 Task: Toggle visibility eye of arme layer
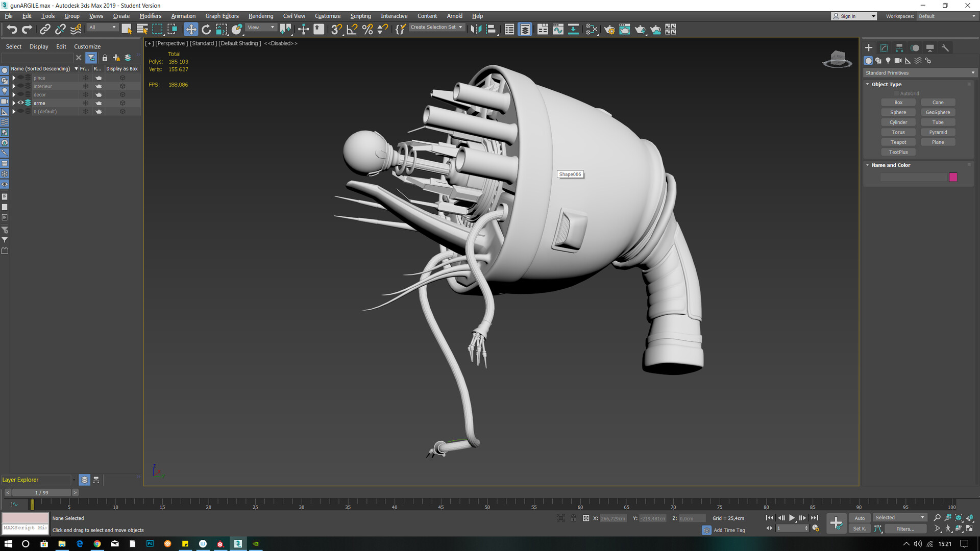tap(21, 103)
